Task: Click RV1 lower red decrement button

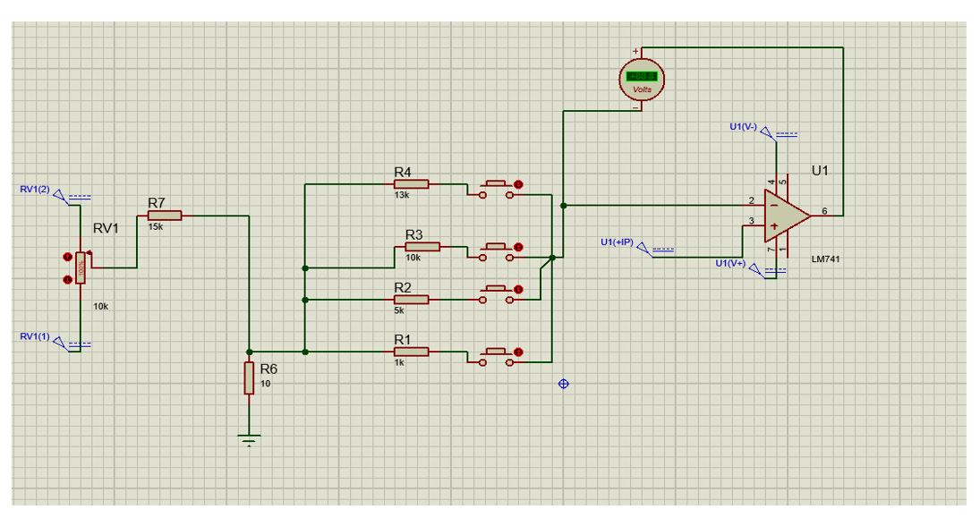Action: point(67,280)
